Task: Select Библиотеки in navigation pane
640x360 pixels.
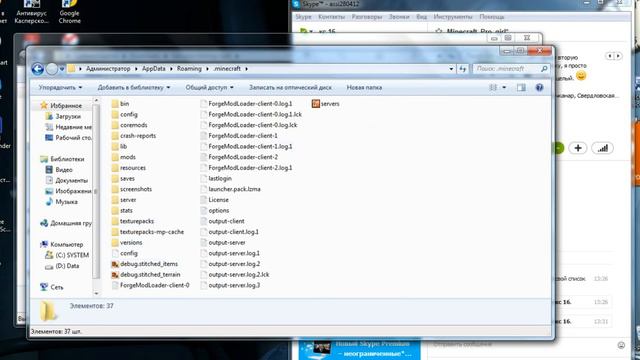Action: (x=62, y=159)
